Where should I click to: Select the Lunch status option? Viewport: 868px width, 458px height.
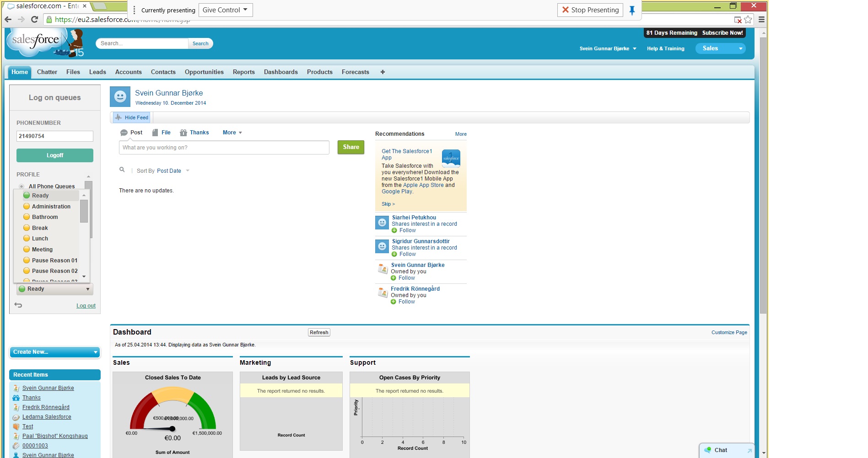point(40,239)
